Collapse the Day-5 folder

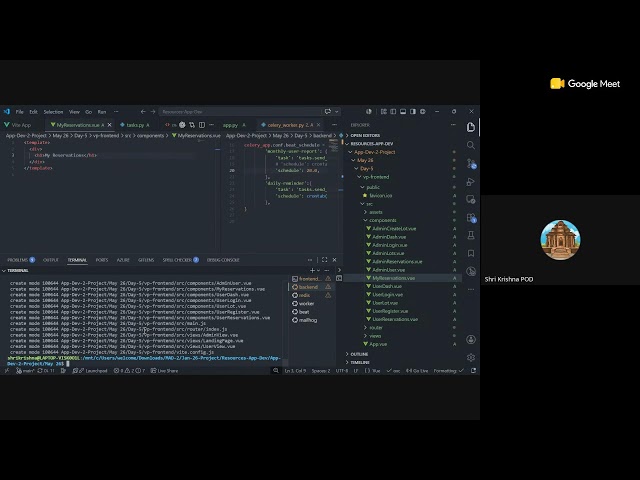pos(367,168)
